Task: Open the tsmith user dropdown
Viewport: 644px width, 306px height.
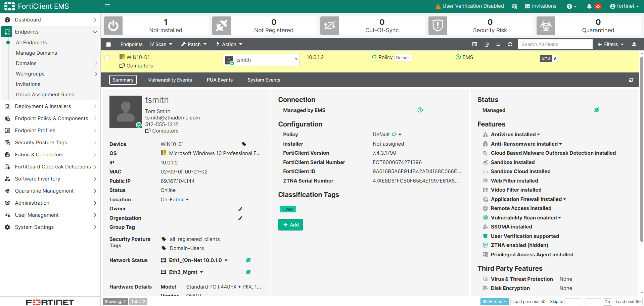Action: [261, 60]
